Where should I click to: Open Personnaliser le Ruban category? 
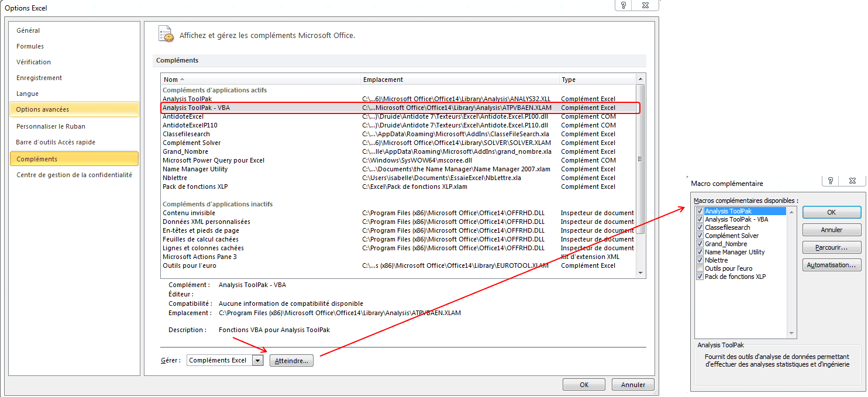pyautogui.click(x=74, y=126)
